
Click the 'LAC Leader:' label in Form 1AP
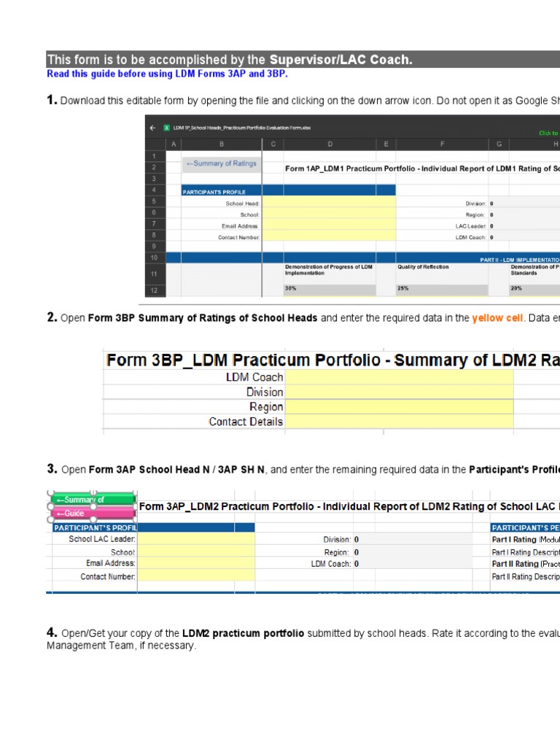[470, 226]
